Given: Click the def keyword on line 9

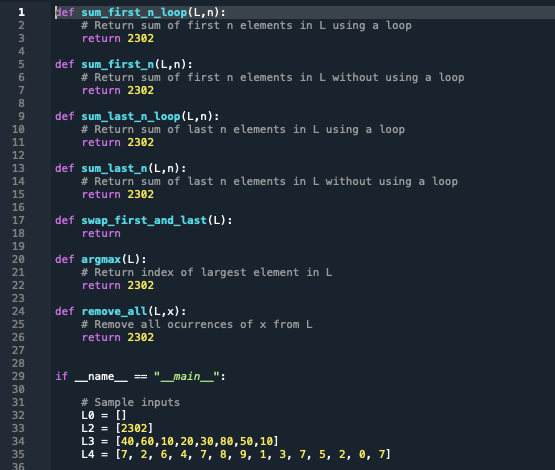Looking at the screenshot, I should pyautogui.click(x=65, y=116).
